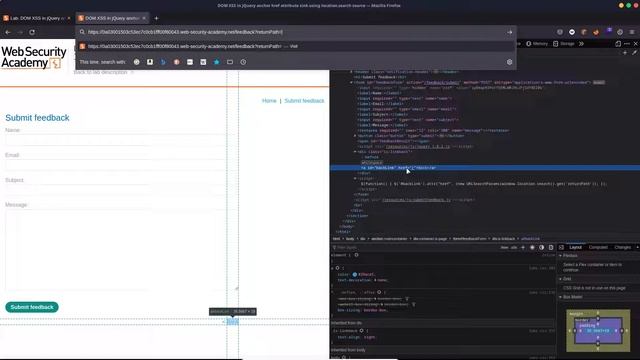640x360 pixels.
Task: Open a new browser tab with plus icon
Action: pyautogui.click(x=156, y=18)
